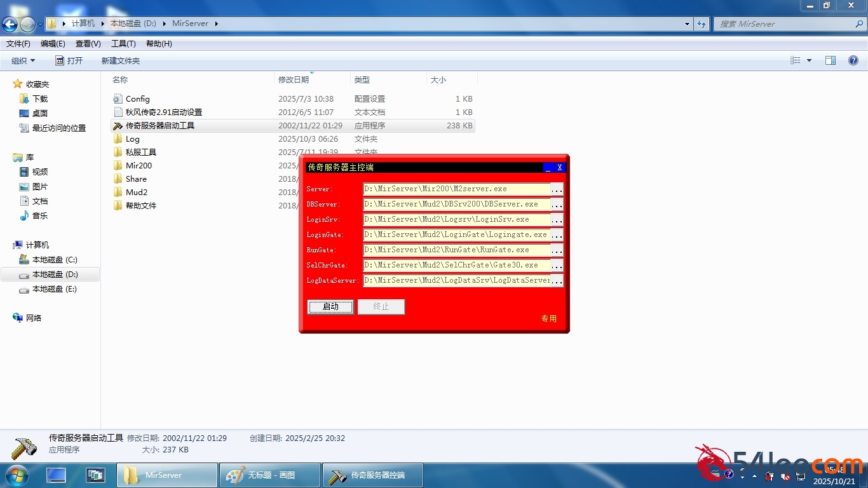Image resolution: width=868 pixels, height=488 pixels.
Task: Toggle the preview pane icon
Action: click(x=831, y=60)
